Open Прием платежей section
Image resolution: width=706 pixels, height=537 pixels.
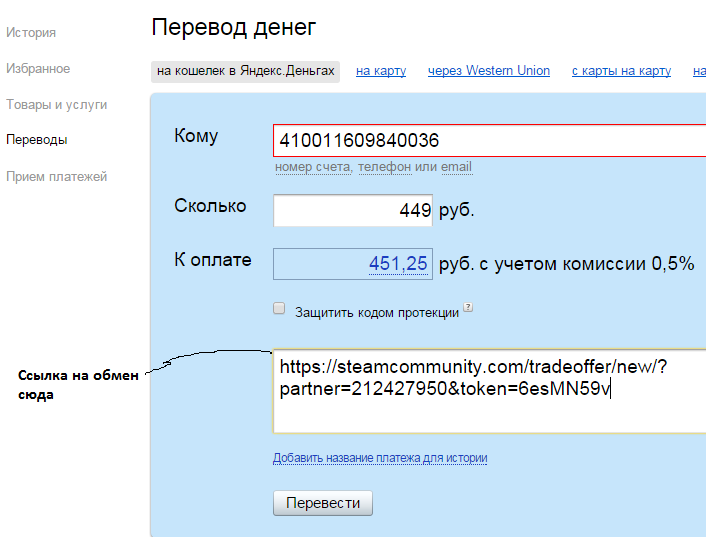tap(56, 177)
